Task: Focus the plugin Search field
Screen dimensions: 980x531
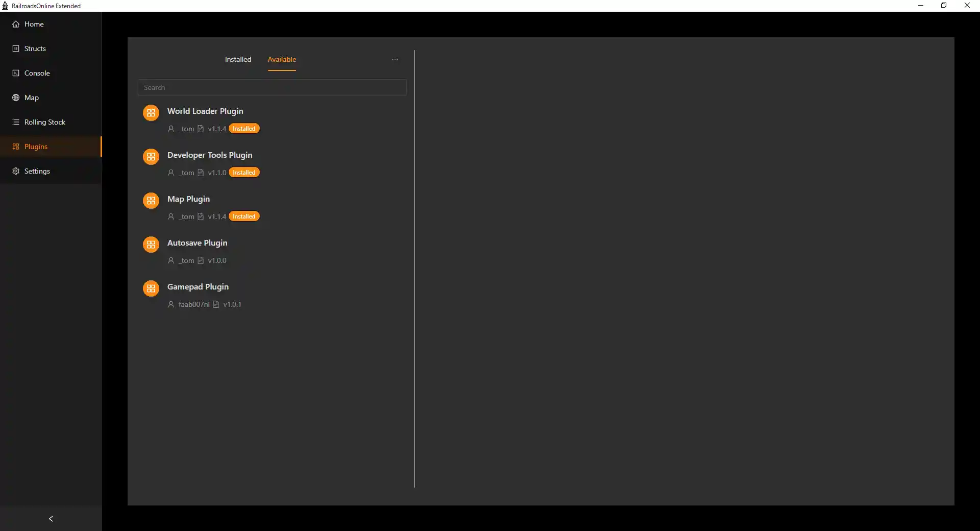Action: point(272,87)
